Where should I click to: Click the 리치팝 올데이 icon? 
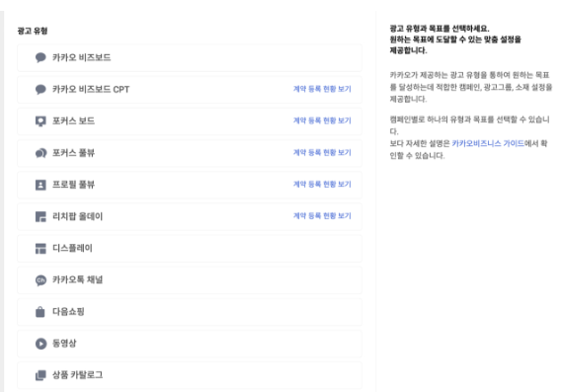(40, 216)
